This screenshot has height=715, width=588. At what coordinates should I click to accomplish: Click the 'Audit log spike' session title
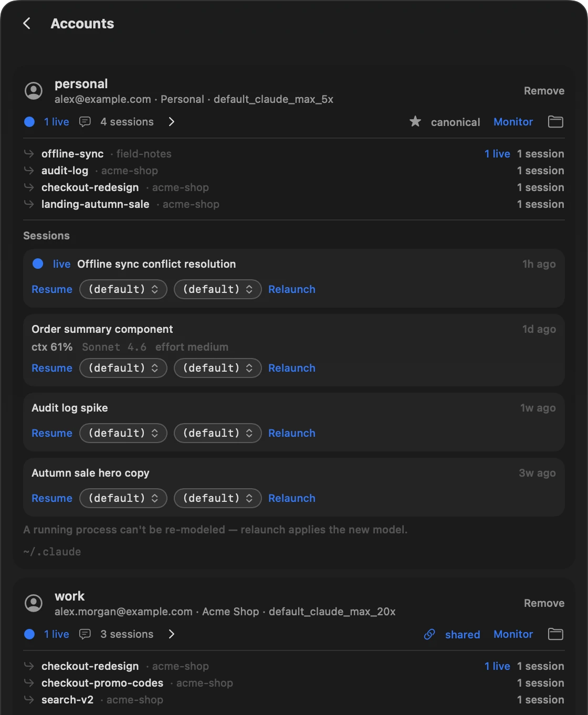click(x=70, y=407)
